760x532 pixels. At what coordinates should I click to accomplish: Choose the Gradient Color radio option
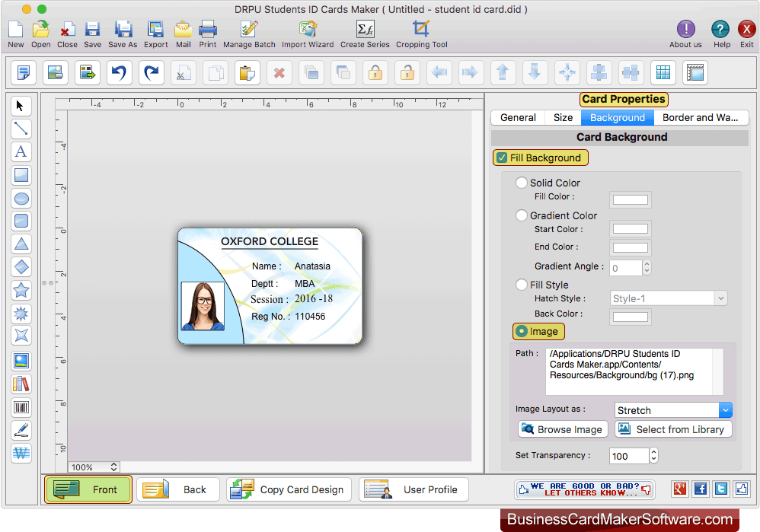522,215
